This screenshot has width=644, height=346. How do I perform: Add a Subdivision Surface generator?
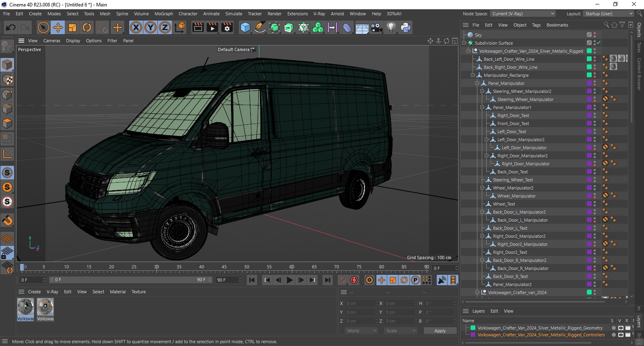coord(275,27)
